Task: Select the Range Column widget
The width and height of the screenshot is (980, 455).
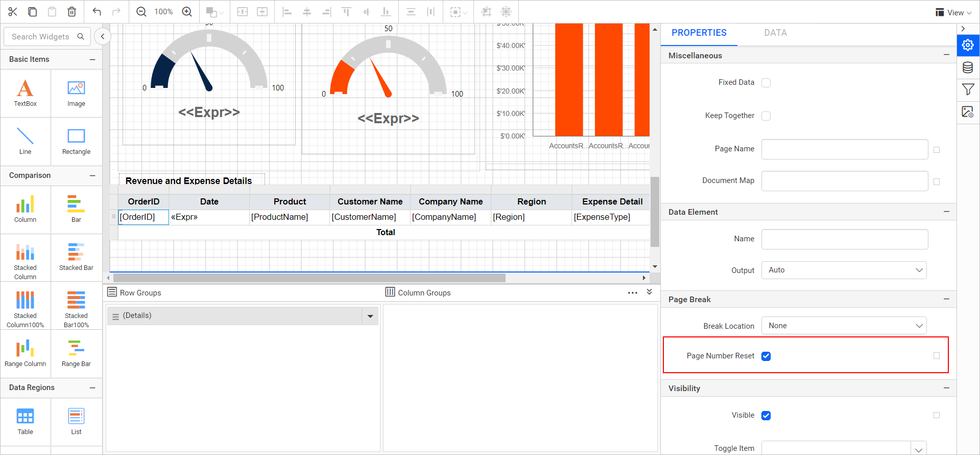Action: pos(25,353)
